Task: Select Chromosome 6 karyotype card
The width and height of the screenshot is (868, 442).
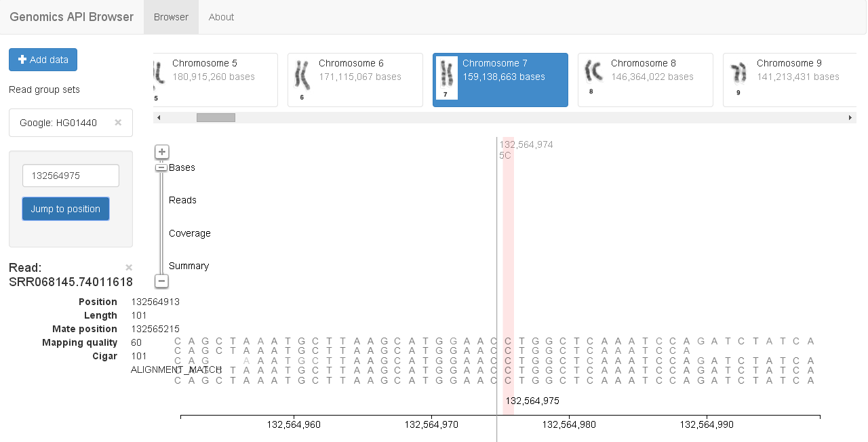Action: pyautogui.click(x=355, y=80)
